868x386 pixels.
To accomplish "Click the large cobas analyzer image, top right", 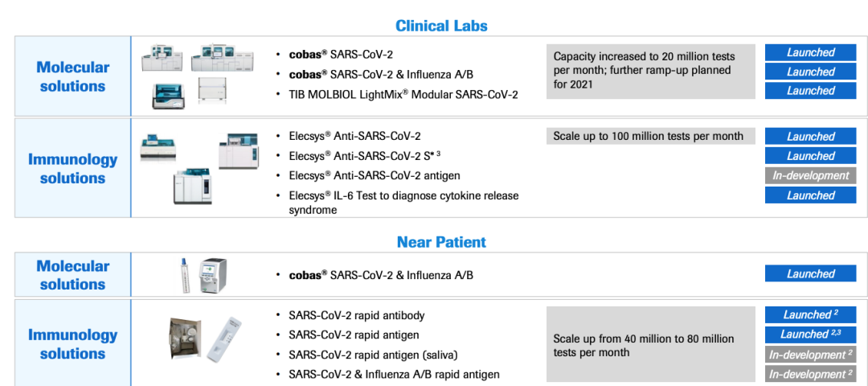I will click(222, 59).
